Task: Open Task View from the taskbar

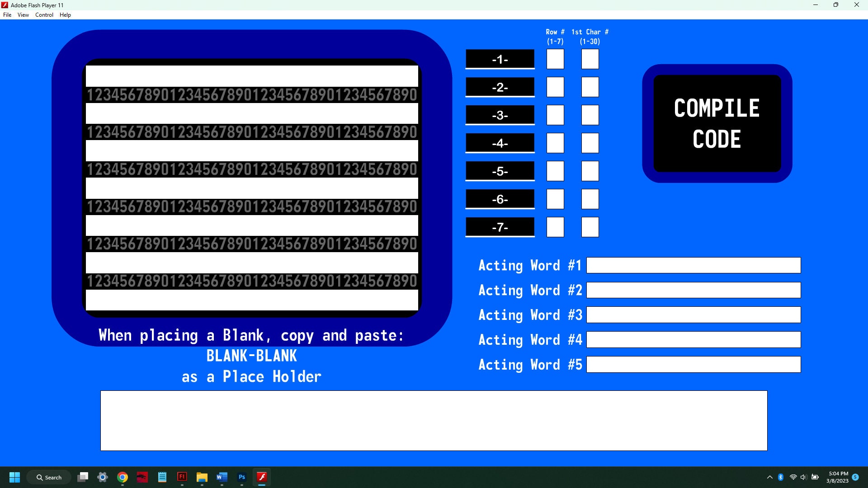Action: pyautogui.click(x=83, y=477)
